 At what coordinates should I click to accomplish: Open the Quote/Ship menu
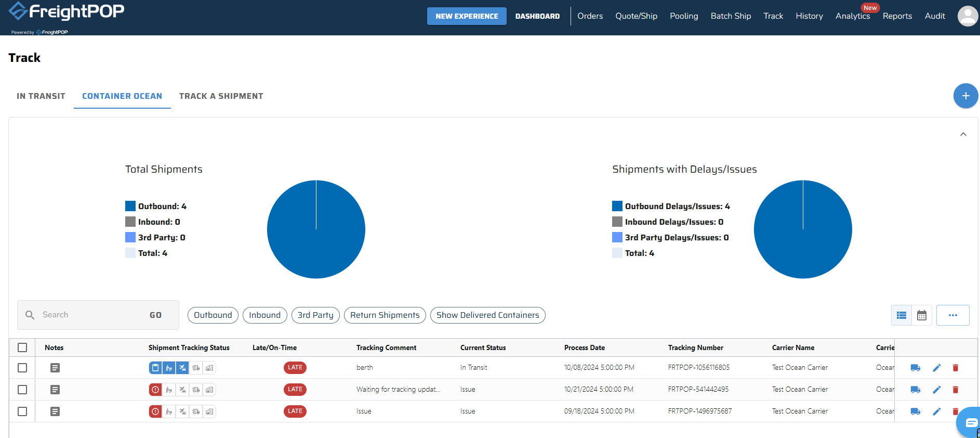tap(637, 16)
